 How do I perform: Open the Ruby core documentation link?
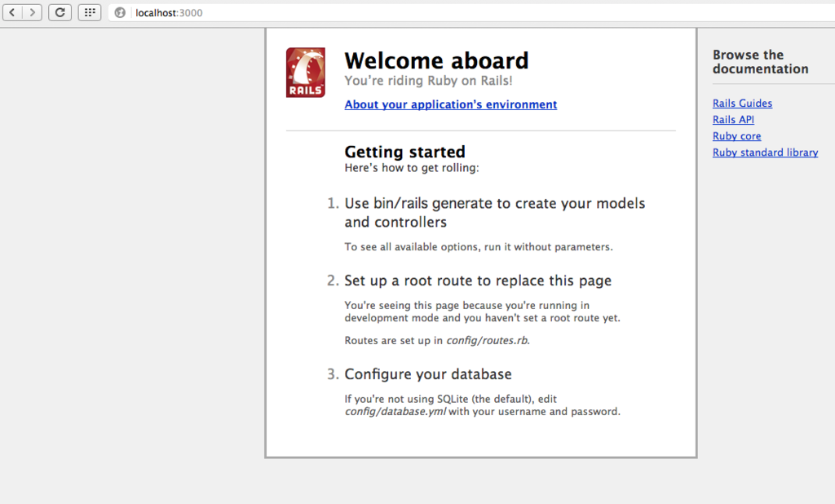click(737, 136)
